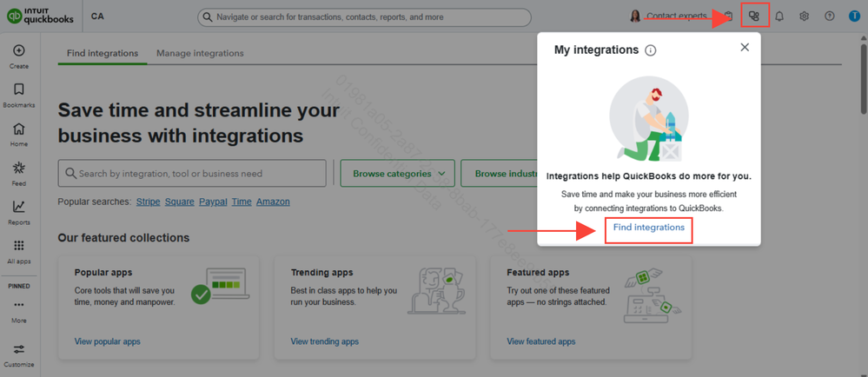Click the Our featured collections heading
This screenshot has height=377, width=868.
pyautogui.click(x=123, y=237)
